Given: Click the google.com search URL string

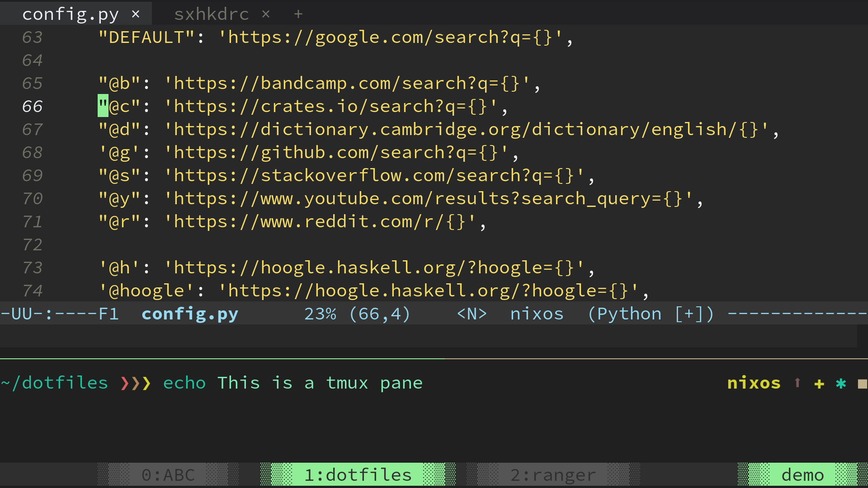Looking at the screenshot, I should [x=391, y=37].
